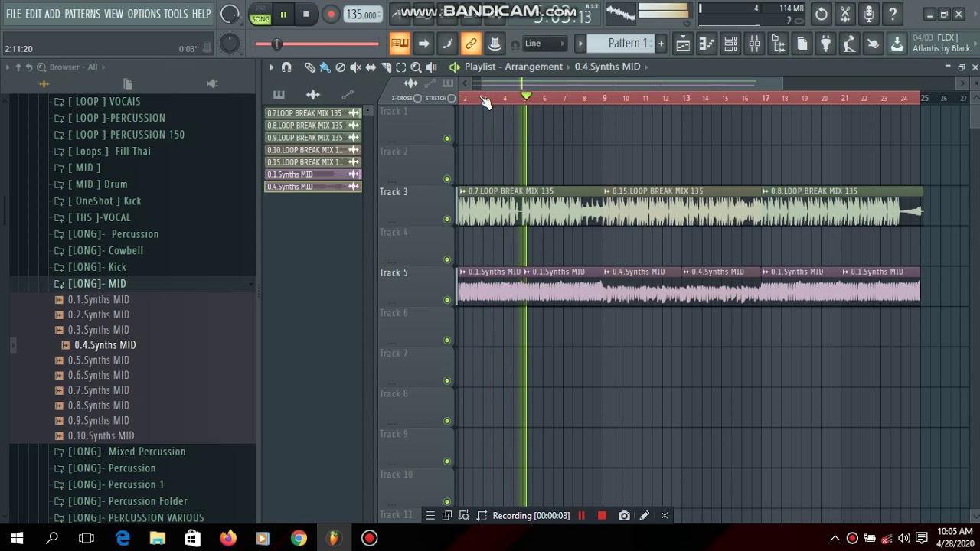Adjust the red song position slider
The width and height of the screenshot is (980, 551).
(317, 44)
